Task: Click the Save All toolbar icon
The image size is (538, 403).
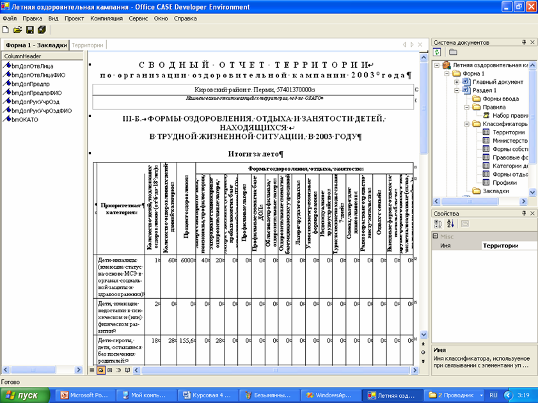Action: (42, 30)
